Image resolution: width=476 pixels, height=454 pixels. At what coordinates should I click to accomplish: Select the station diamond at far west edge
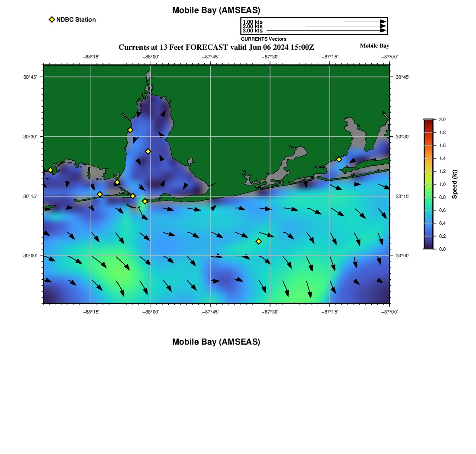coord(50,170)
